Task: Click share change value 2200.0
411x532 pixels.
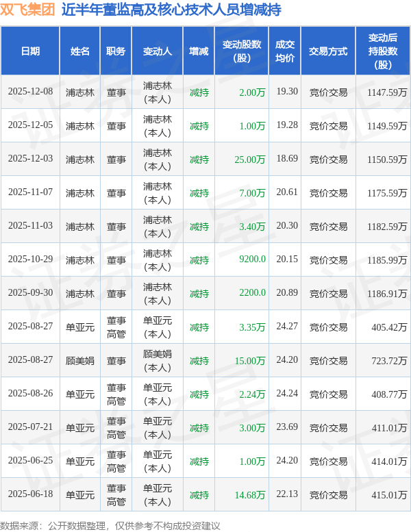Action: pos(252,293)
